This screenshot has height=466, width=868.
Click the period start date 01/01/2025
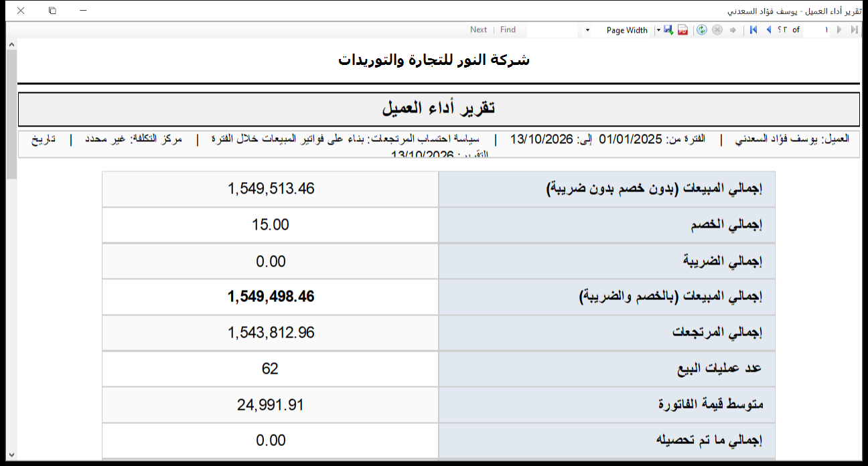click(x=630, y=139)
